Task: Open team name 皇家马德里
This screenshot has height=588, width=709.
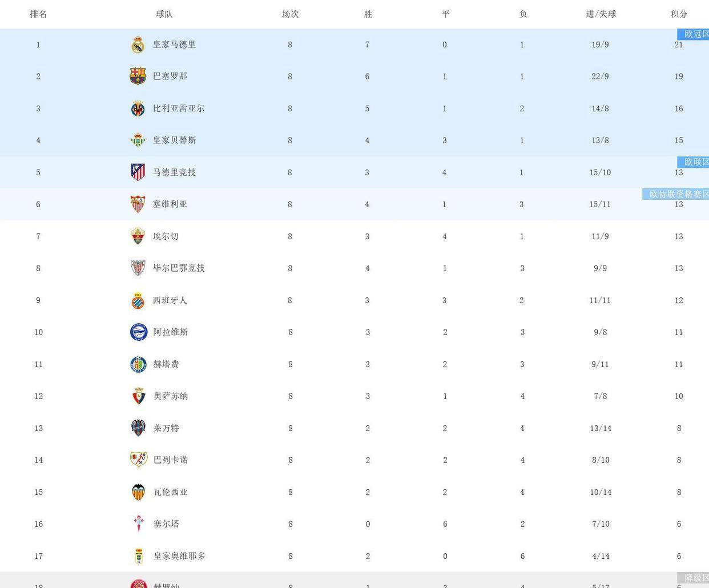Action: coord(174,45)
